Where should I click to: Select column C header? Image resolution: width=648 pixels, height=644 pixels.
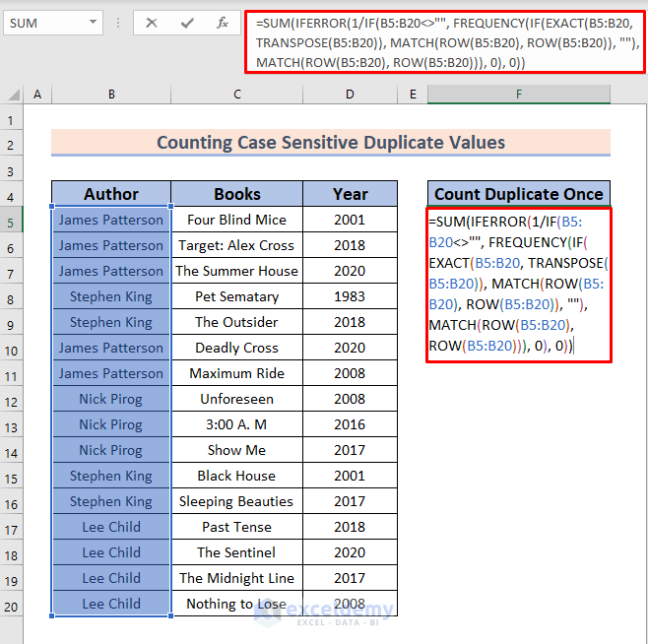pyautogui.click(x=236, y=95)
